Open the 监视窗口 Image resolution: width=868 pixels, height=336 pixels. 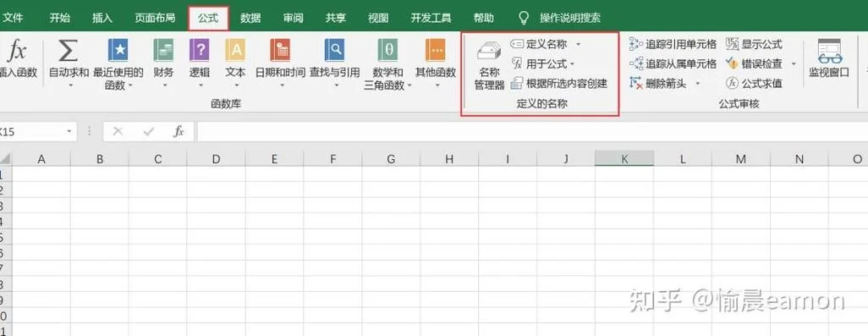point(829,58)
